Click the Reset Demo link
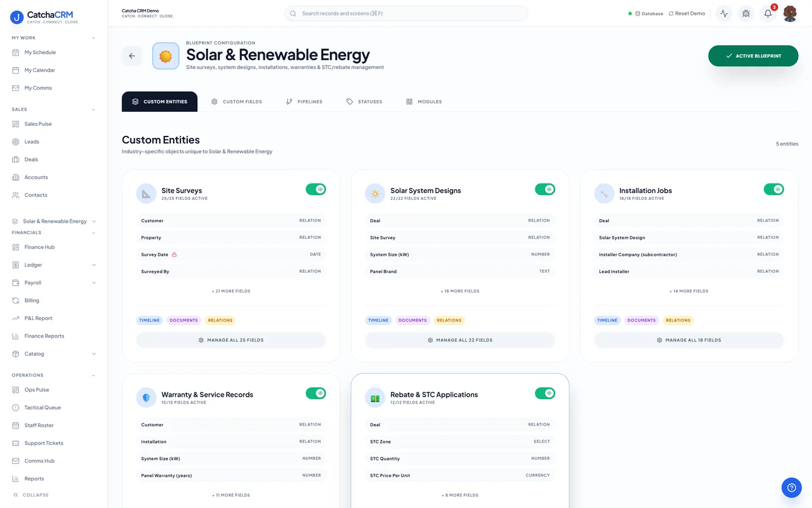Screen dimensions: 812x508 [686, 14]
